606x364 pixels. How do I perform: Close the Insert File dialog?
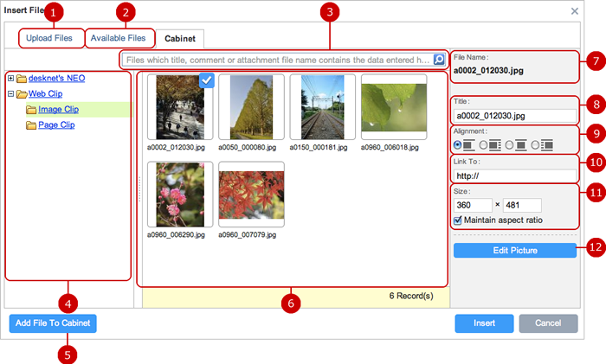[575, 10]
